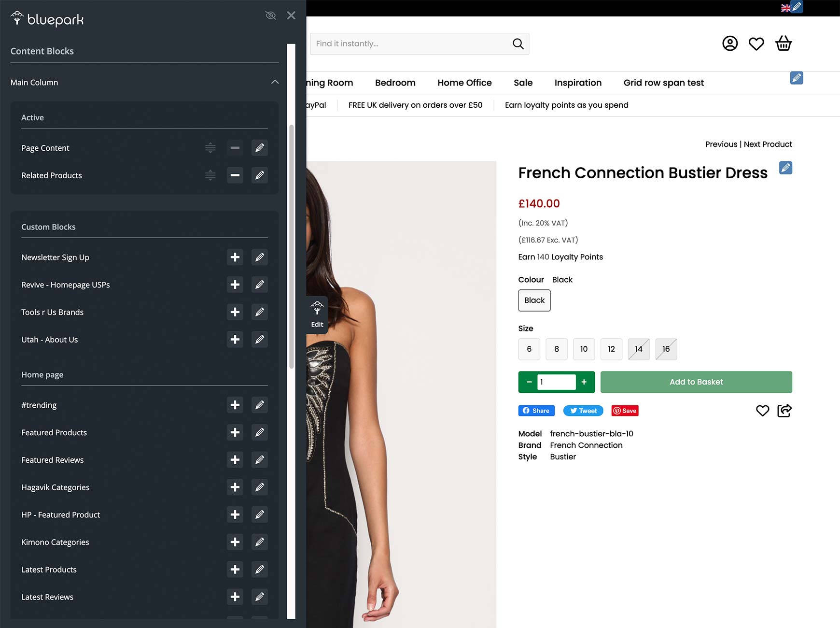
Task: Add the Revive - Homepage USPs block
Action: 235,285
